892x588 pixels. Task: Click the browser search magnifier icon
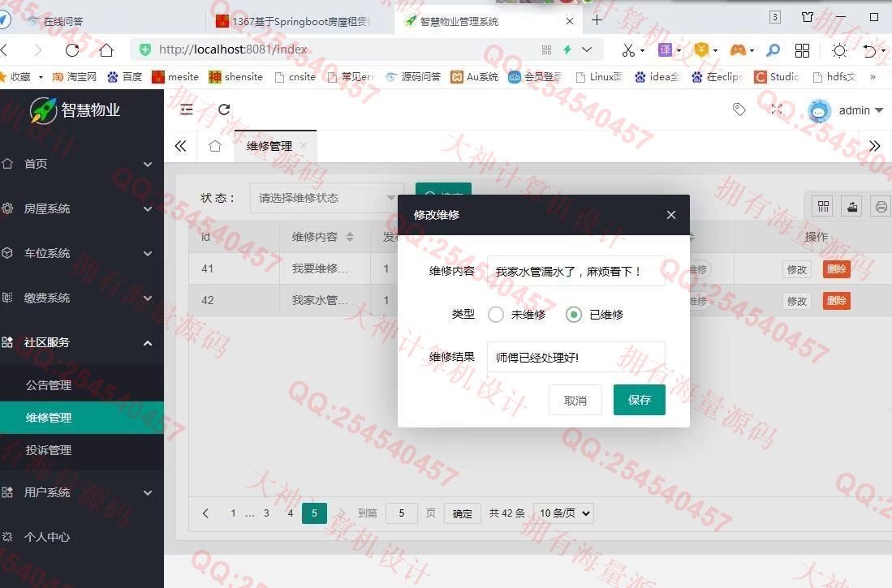[x=773, y=50]
